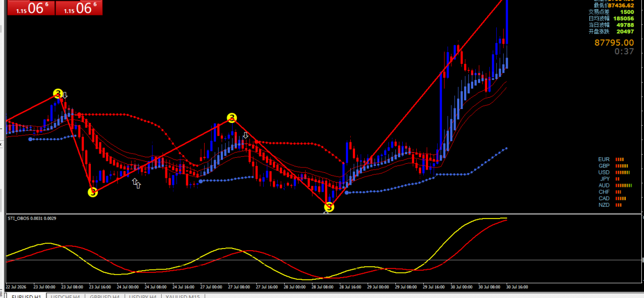Select the USDJPY H4 chart tab
The image size is (644, 298).
(142, 296)
